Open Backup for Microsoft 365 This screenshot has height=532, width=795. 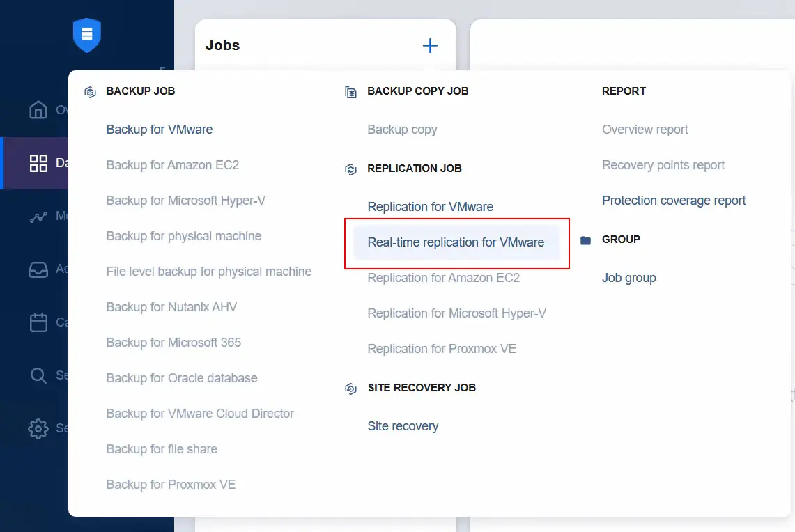click(173, 343)
